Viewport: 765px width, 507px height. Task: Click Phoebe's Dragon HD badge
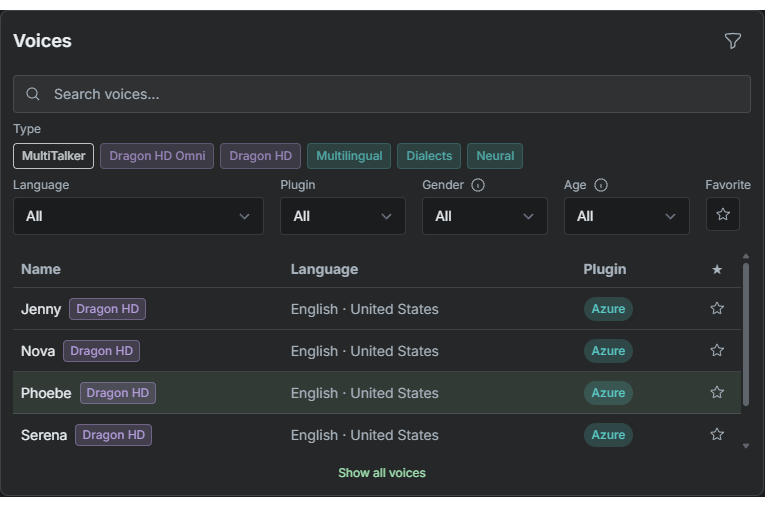click(x=118, y=393)
